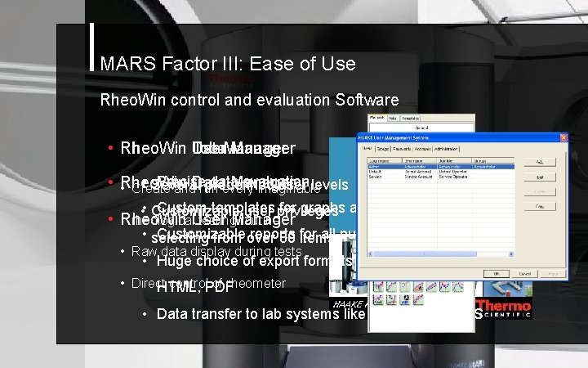This screenshot has height=368, width=588.
Task: Sort by the Groups column header
Action: 492,161
